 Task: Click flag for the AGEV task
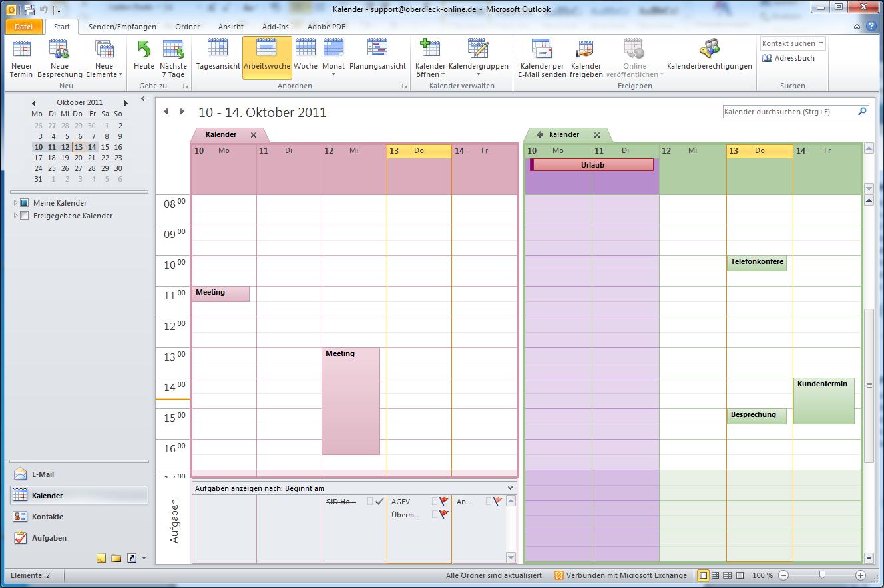(444, 502)
